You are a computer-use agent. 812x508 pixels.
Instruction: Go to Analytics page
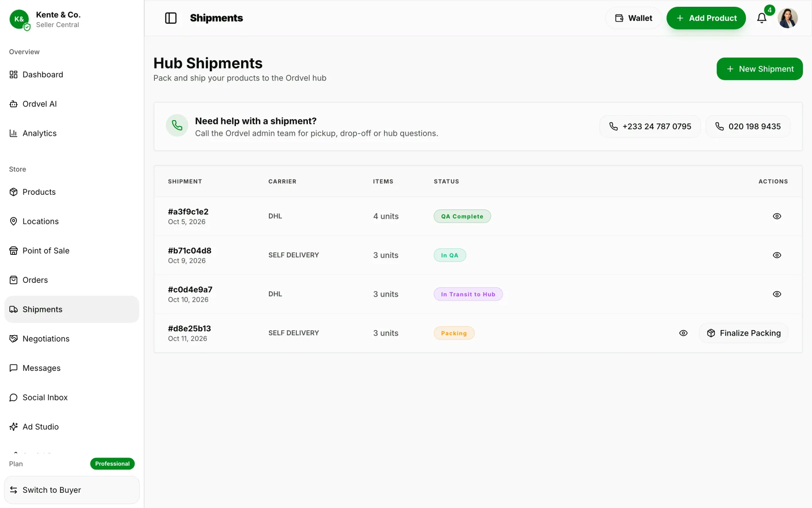(72, 133)
